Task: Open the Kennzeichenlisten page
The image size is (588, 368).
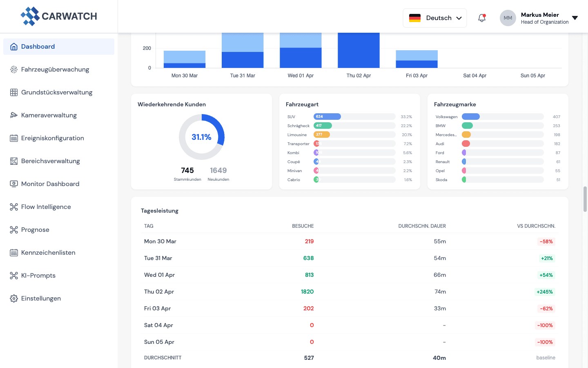Action: (48, 252)
